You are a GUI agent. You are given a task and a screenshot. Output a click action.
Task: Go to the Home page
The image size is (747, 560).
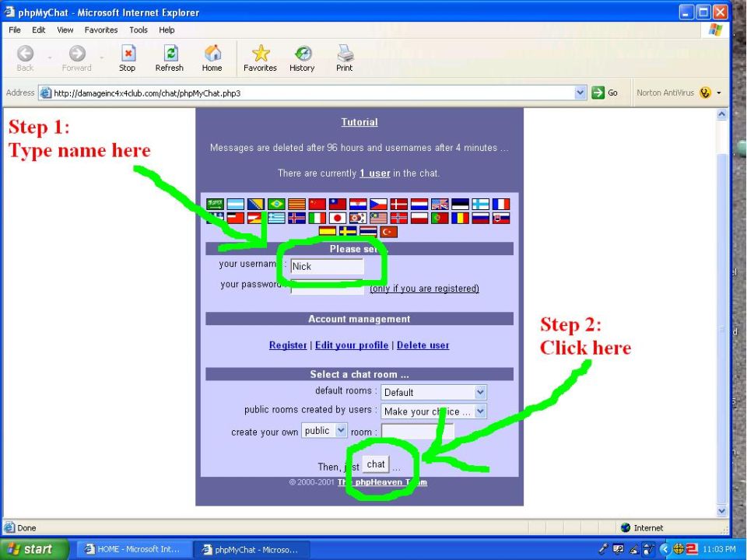tap(212, 58)
